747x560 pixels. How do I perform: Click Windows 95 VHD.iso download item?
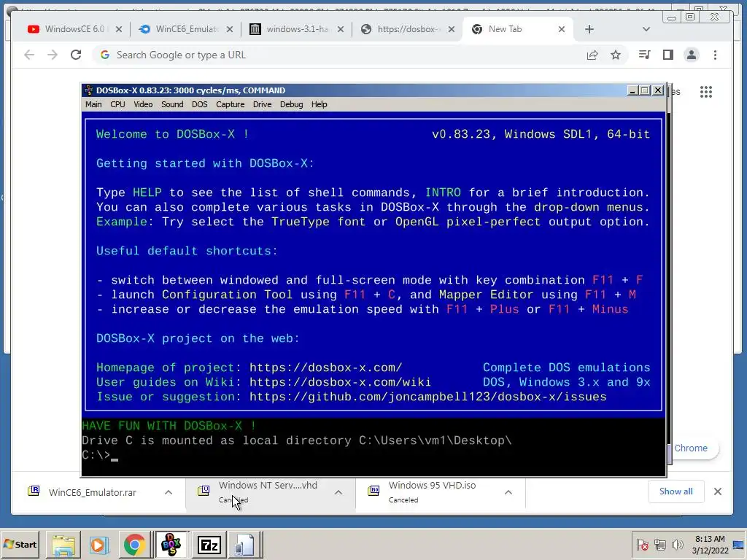click(432, 491)
